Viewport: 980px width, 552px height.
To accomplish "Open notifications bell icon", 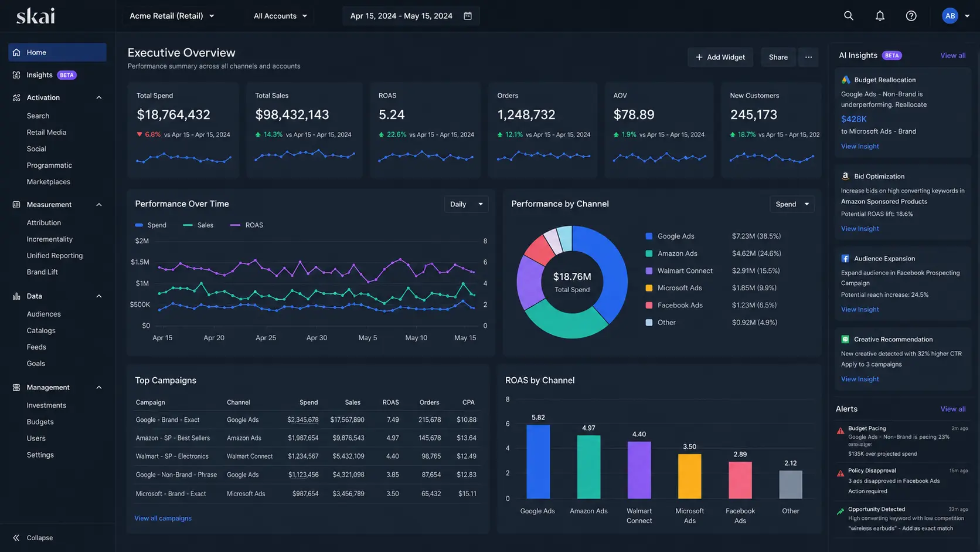I will point(880,16).
